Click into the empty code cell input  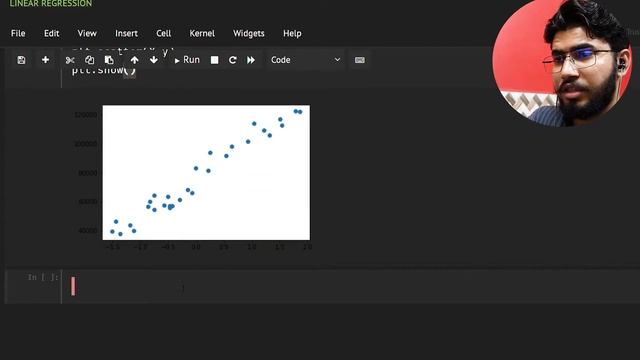click(x=351, y=287)
